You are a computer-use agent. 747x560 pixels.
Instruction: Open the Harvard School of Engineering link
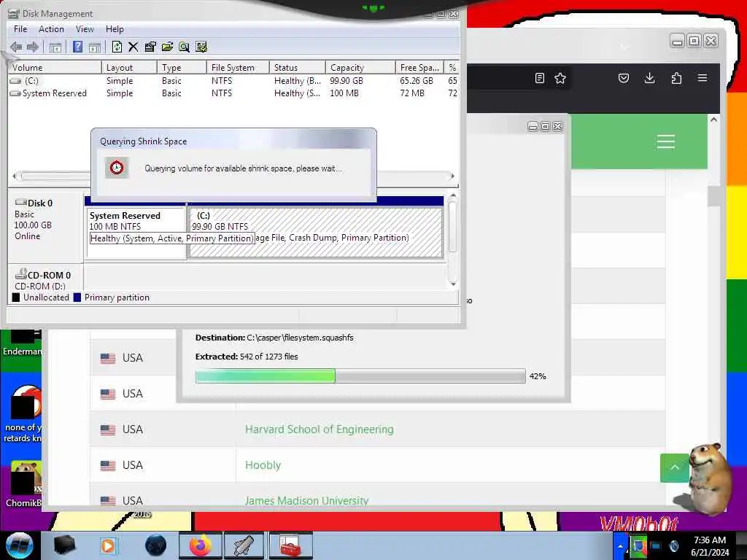[x=320, y=429]
